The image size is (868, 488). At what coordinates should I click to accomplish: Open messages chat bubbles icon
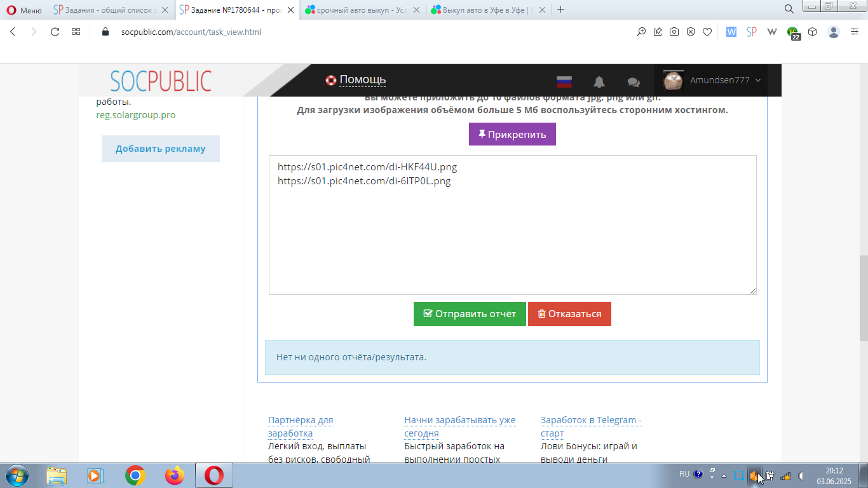(633, 82)
